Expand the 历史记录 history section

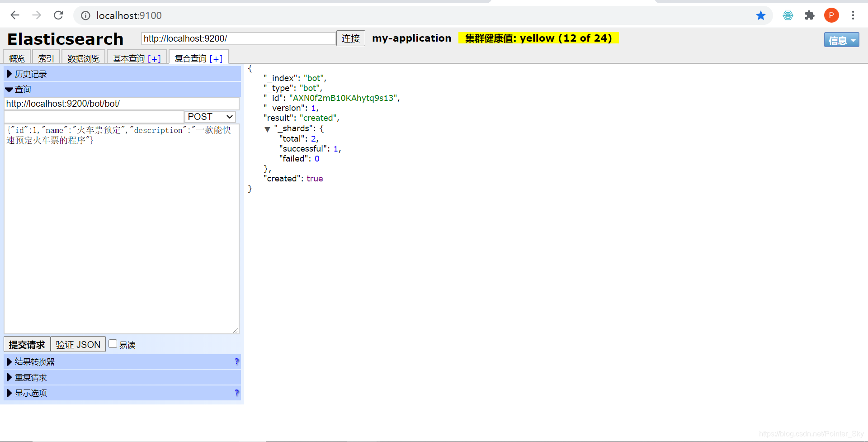[x=122, y=74]
